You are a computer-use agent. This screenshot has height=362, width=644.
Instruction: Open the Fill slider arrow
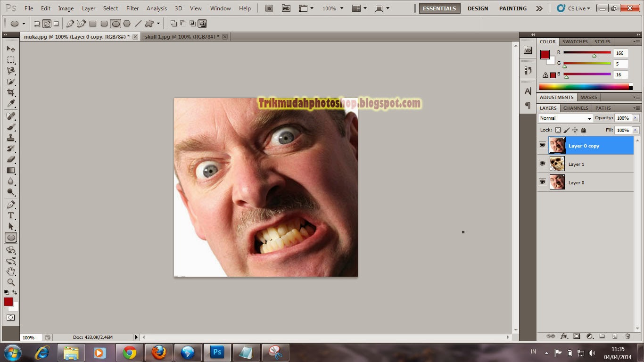point(636,130)
